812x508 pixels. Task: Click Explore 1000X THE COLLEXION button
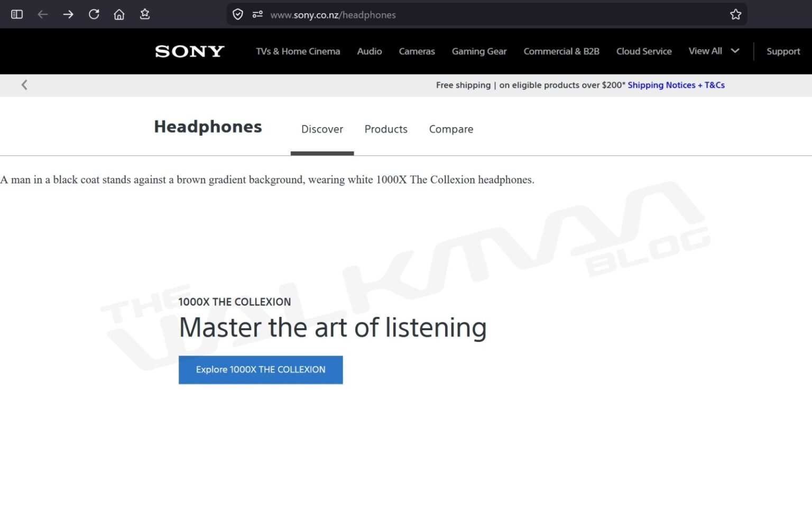(x=261, y=369)
